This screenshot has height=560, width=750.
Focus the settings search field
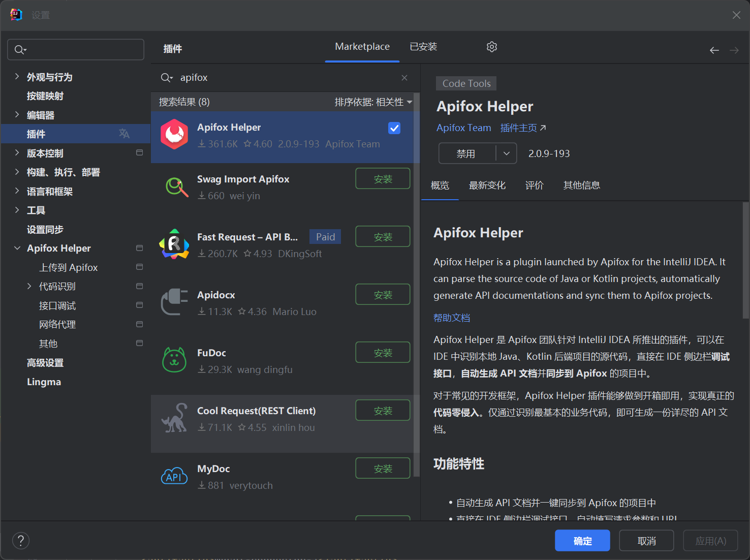point(76,50)
